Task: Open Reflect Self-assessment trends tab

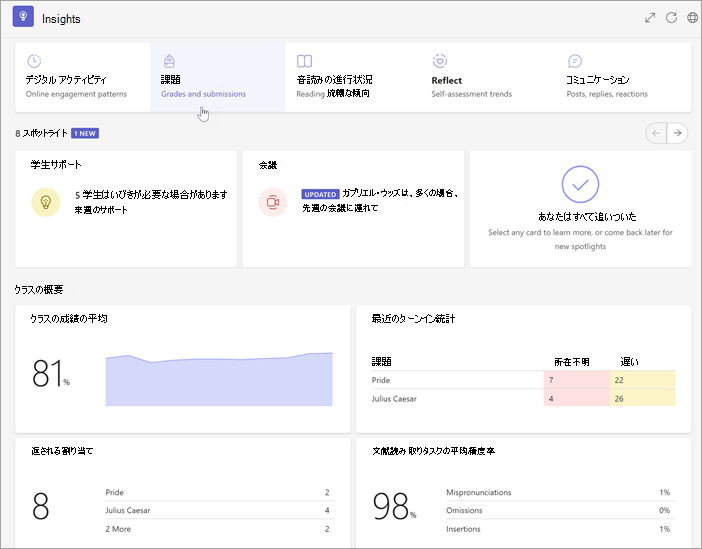Action: point(488,77)
